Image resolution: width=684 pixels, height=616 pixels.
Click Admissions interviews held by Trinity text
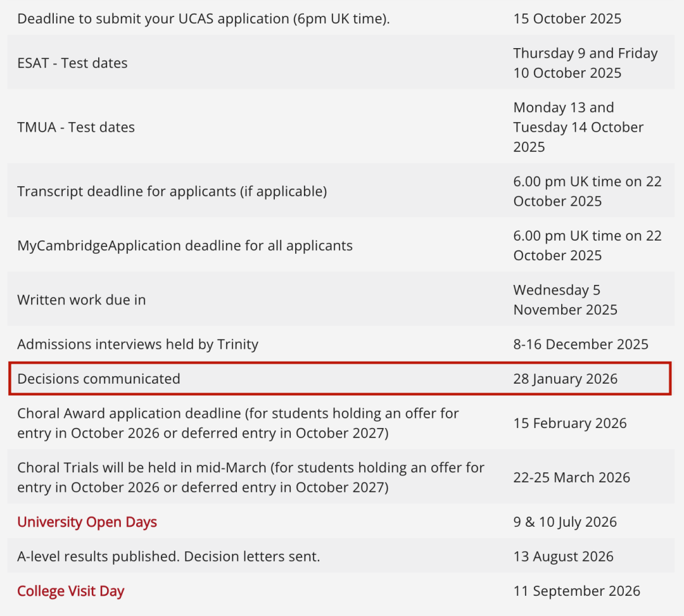[x=137, y=344]
